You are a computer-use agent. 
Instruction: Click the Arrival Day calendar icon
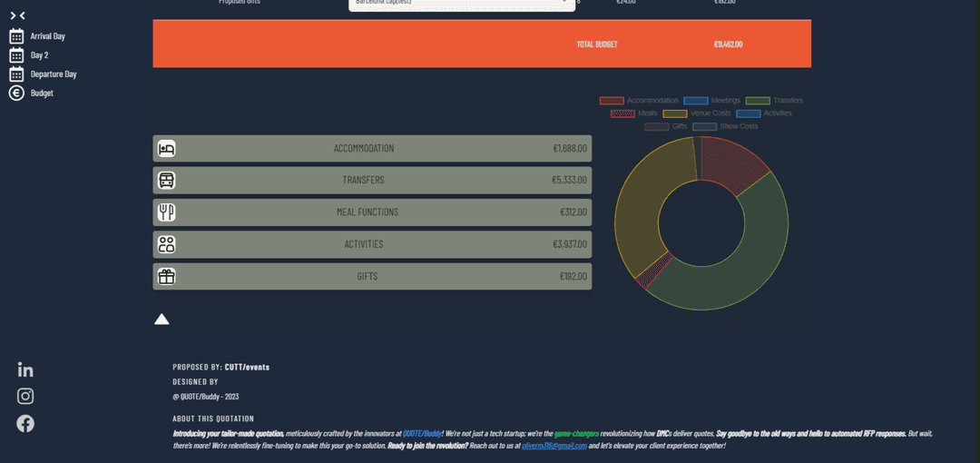[16, 36]
